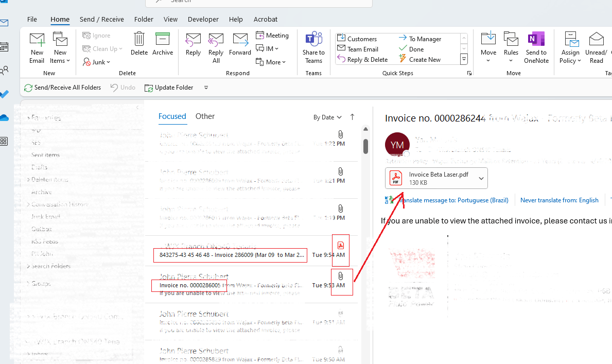Select Invoice no. 0000286005 email
Screen dimensions: 612x364
point(252,285)
